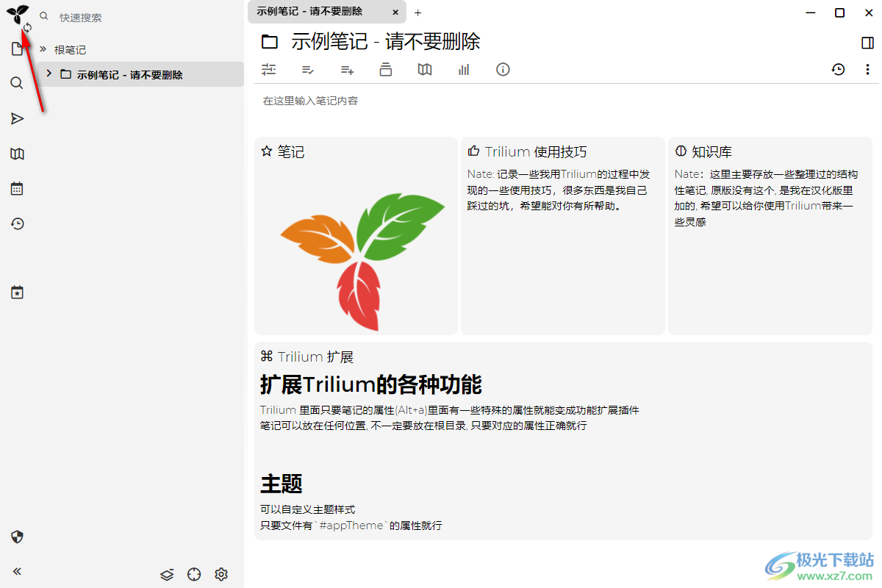This screenshot has width=882, height=588.
Task: Click the magnifier beside 快速搜索
Action: 44,15
